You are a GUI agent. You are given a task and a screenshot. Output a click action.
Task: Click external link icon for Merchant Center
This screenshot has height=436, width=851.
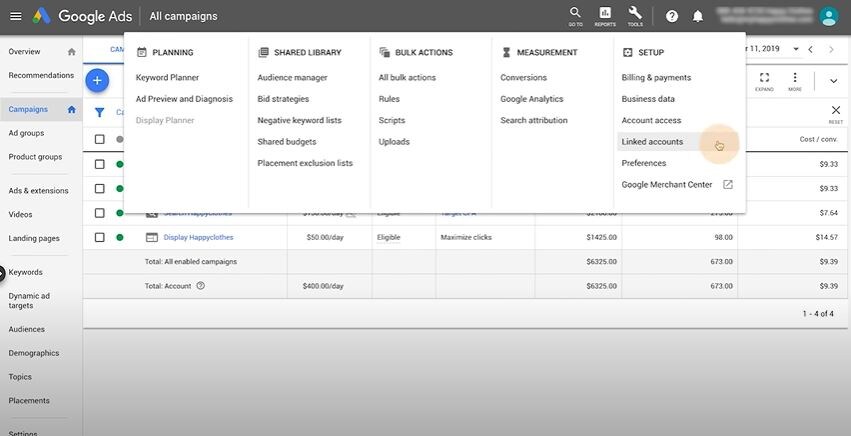point(728,185)
